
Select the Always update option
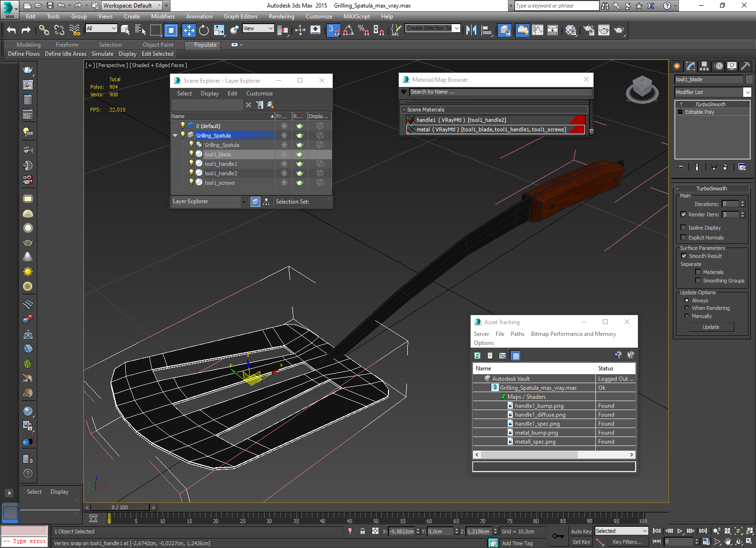(687, 300)
